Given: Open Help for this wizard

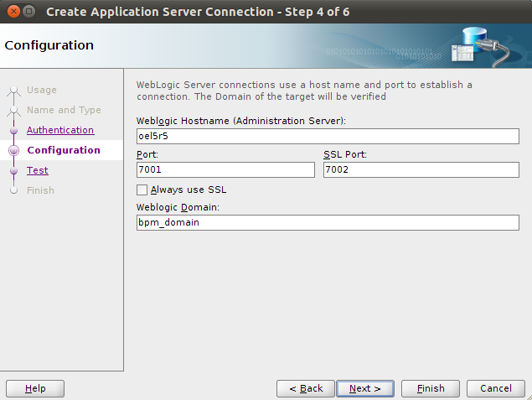Looking at the screenshot, I should (x=35, y=388).
